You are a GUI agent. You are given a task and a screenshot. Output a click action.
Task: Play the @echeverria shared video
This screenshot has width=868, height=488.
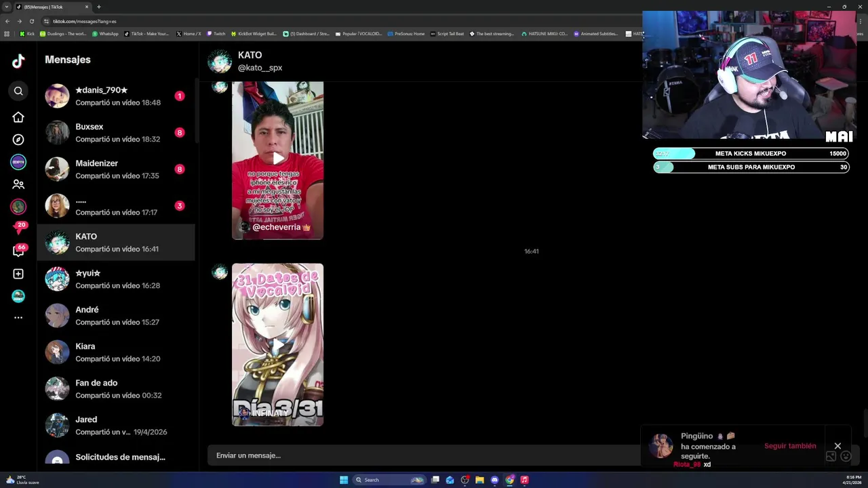pyautogui.click(x=278, y=159)
